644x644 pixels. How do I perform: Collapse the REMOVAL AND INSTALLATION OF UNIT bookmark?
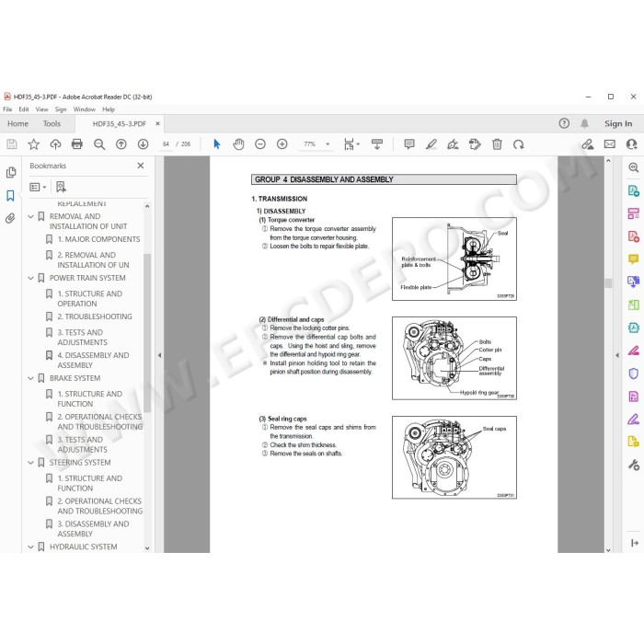click(30, 216)
